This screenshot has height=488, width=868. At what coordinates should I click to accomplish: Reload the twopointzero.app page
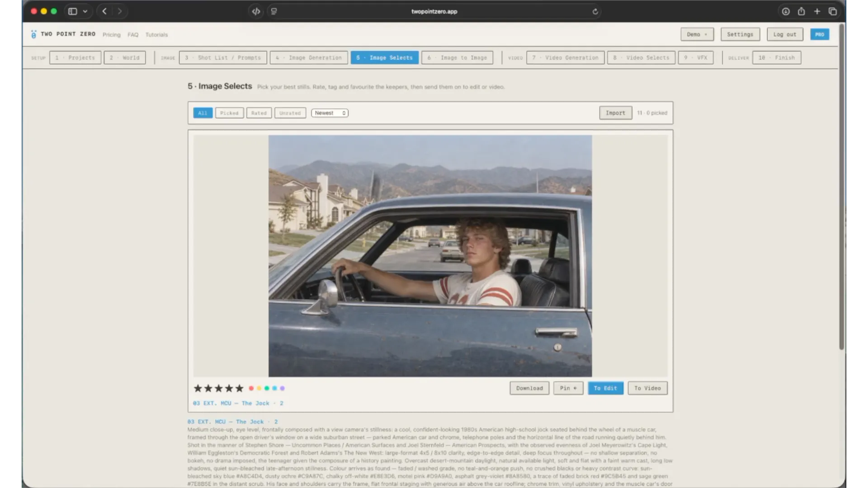coord(595,11)
